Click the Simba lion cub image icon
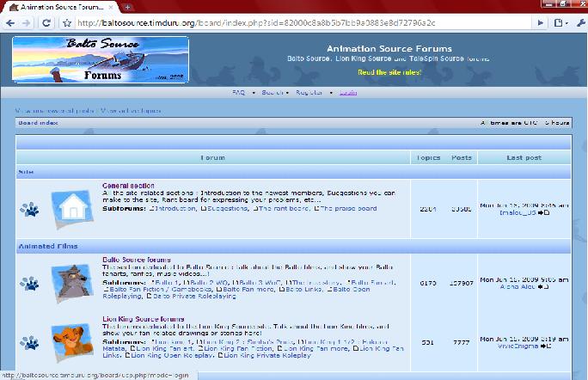The width and height of the screenshot is (588, 380). (x=72, y=342)
